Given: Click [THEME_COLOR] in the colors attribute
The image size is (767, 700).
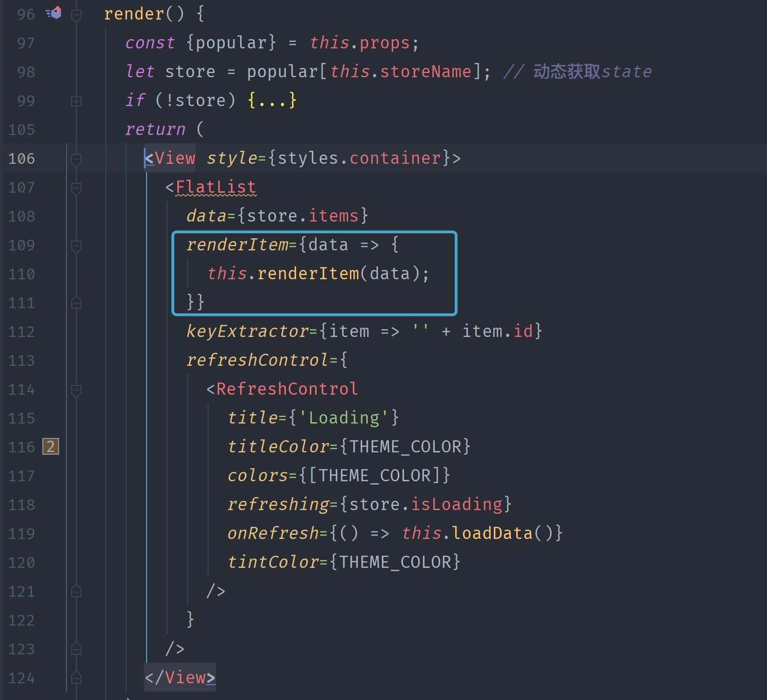Looking at the screenshot, I should pyautogui.click(x=375, y=476).
